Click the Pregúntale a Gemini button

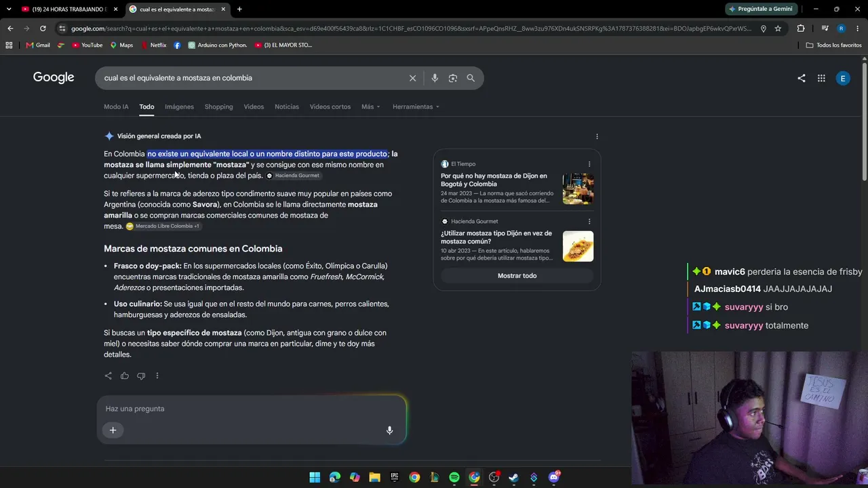click(759, 9)
